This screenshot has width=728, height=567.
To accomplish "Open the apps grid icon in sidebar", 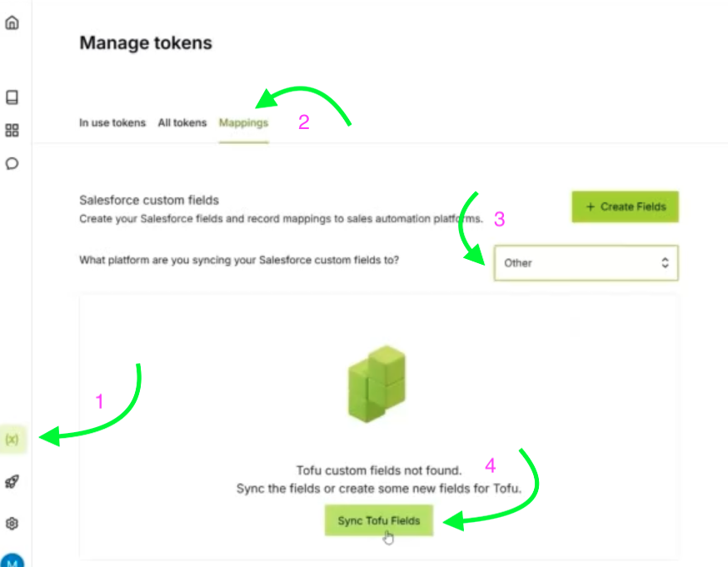I will pos(12,130).
